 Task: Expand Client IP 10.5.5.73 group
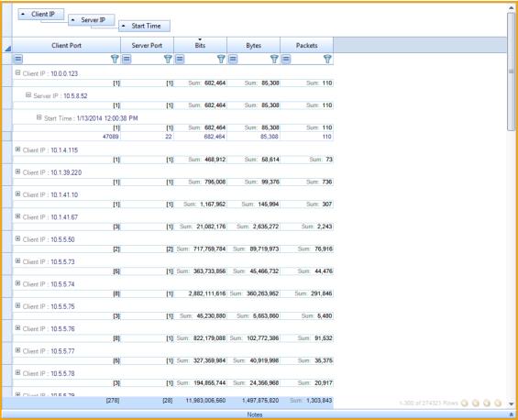(x=17, y=261)
